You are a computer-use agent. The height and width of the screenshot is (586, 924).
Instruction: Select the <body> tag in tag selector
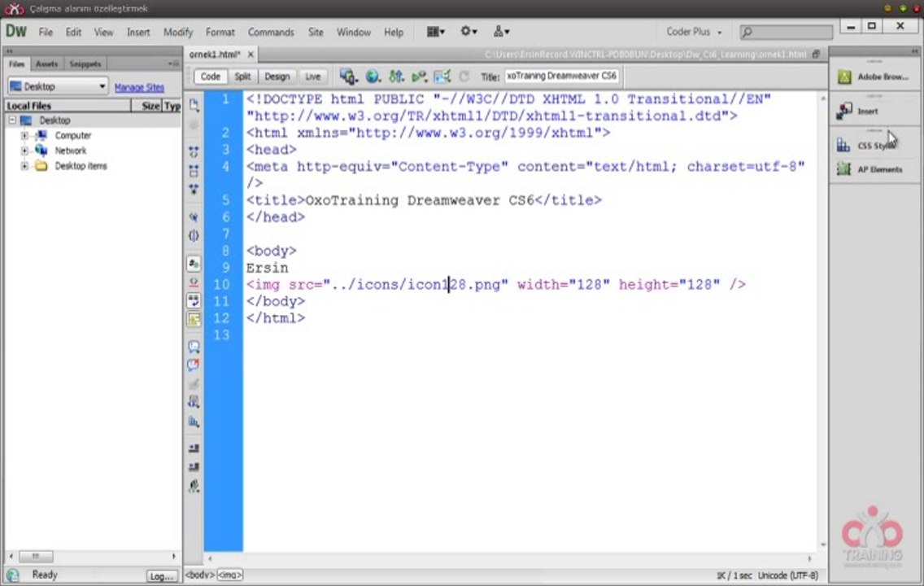click(200, 575)
